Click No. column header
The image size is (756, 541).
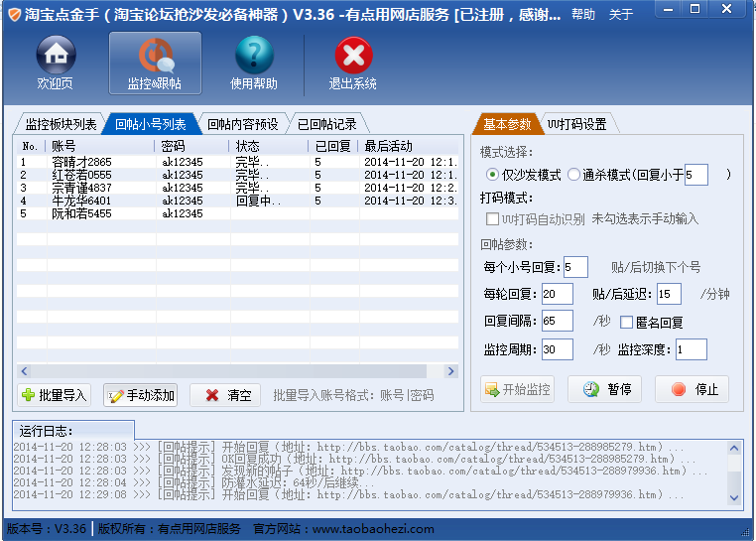click(32, 146)
